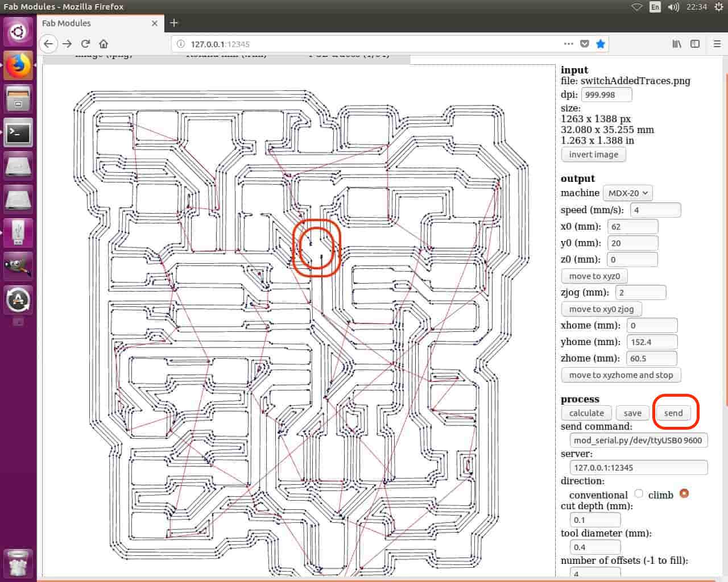Launch GIMP from the dock
Screen dimensions: 728x582
point(18,266)
